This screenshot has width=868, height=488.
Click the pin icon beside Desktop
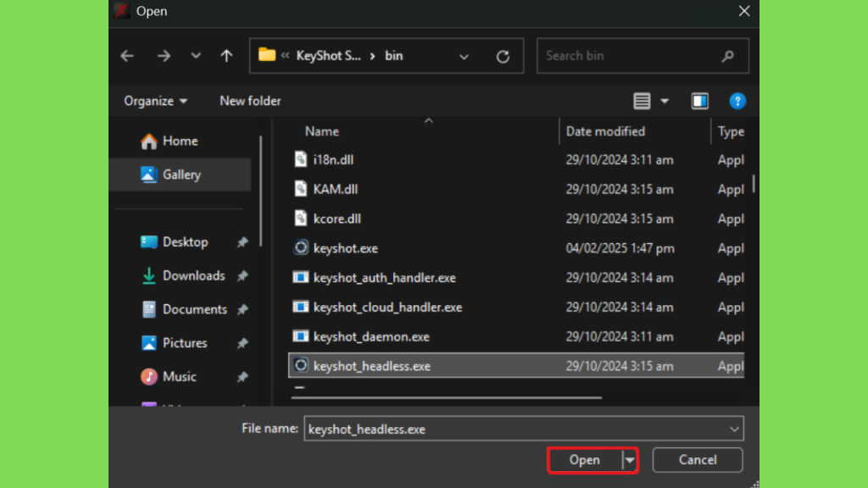[x=242, y=242]
